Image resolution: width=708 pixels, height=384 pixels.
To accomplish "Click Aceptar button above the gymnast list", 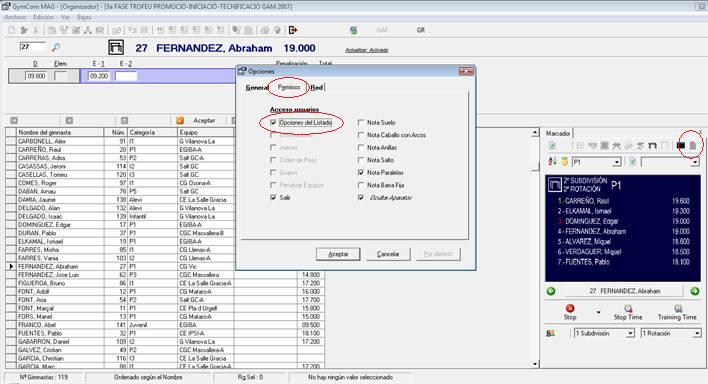I will pyautogui.click(x=204, y=121).
